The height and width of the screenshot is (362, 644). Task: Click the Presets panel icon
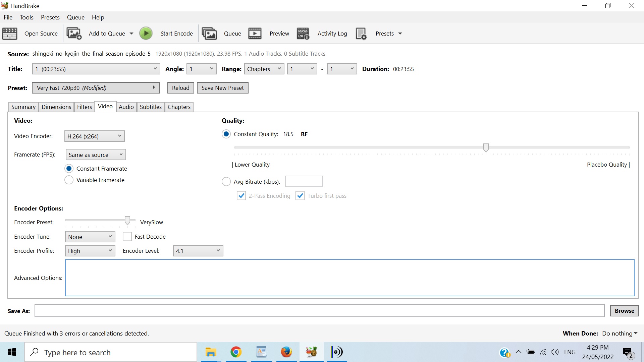pyautogui.click(x=361, y=34)
